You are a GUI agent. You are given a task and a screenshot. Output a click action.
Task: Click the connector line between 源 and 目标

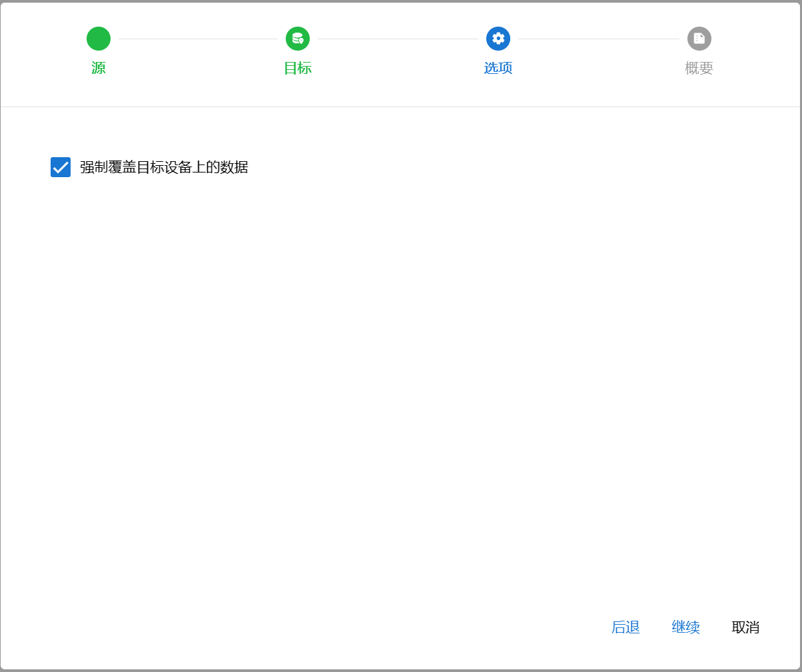coord(198,39)
